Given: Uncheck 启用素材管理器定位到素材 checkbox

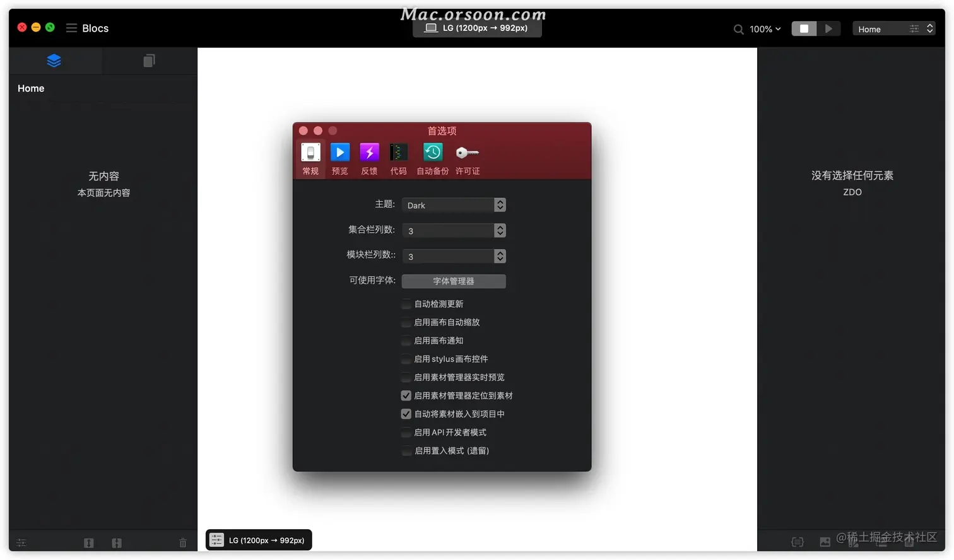Looking at the screenshot, I should coord(406,395).
